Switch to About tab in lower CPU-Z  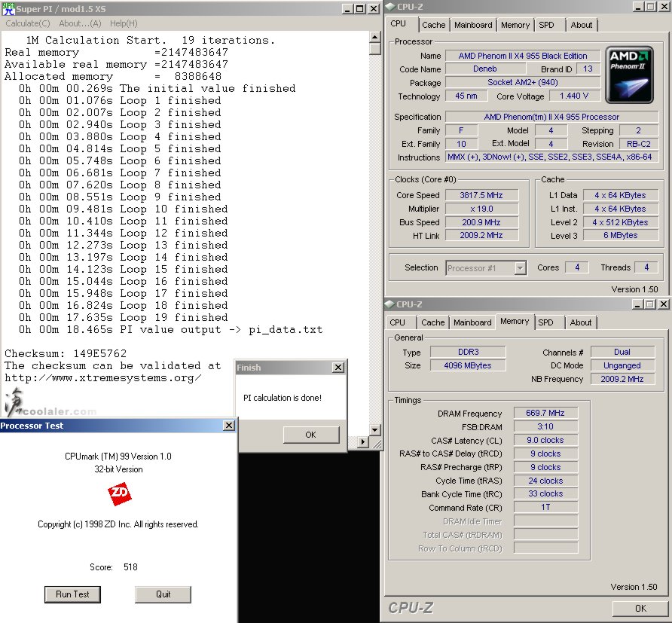click(581, 322)
